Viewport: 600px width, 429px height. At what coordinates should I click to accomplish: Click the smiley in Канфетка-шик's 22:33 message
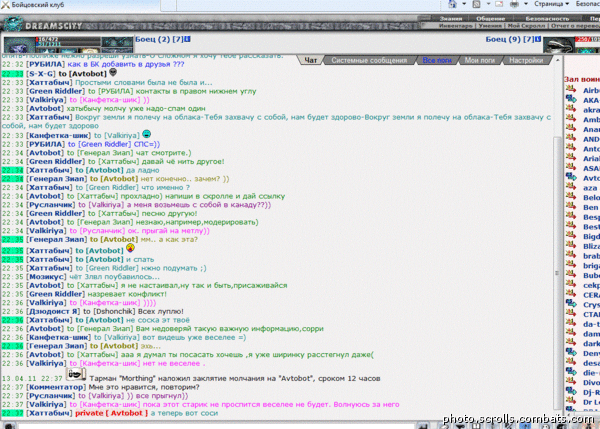[147, 134]
